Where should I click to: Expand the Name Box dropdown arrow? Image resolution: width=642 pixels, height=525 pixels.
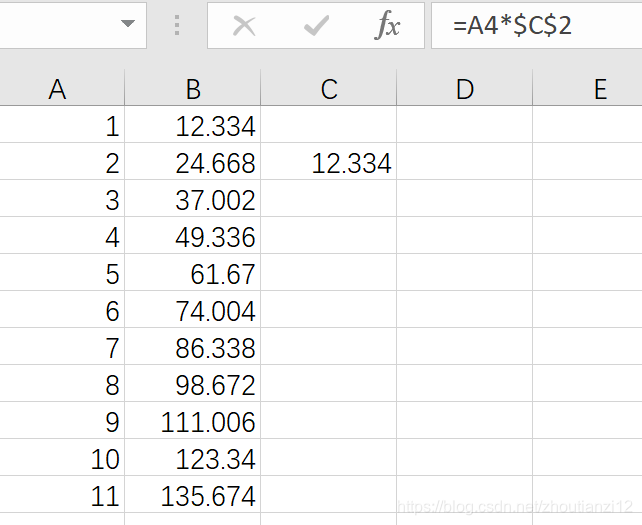coord(128,24)
